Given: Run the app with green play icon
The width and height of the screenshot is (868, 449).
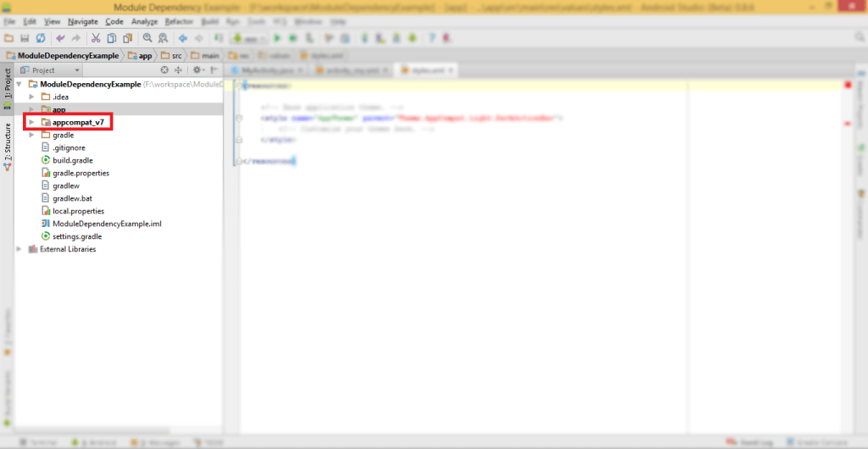Looking at the screenshot, I should click(278, 38).
